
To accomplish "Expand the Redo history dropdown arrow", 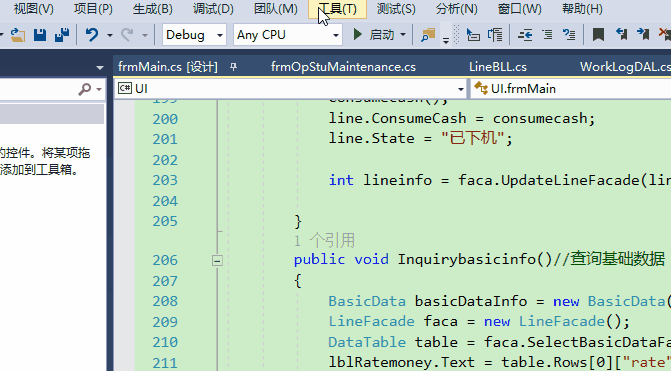I will (145, 35).
